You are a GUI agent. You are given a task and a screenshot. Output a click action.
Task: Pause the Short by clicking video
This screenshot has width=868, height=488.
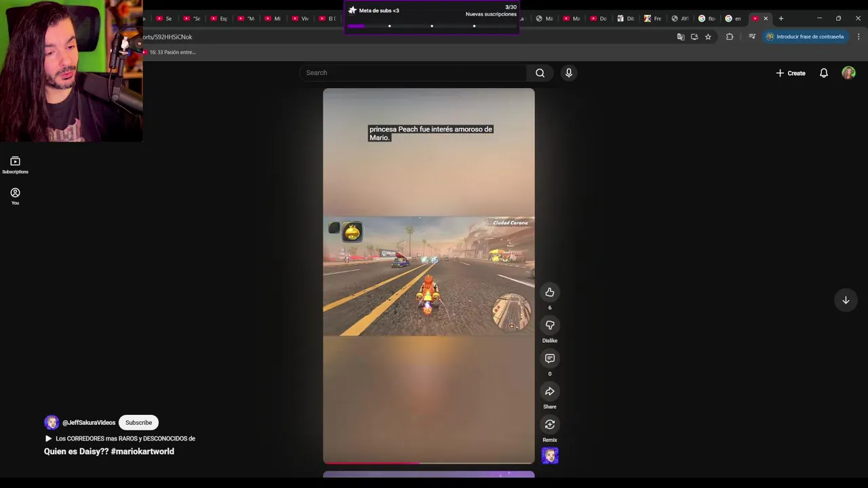(429, 276)
